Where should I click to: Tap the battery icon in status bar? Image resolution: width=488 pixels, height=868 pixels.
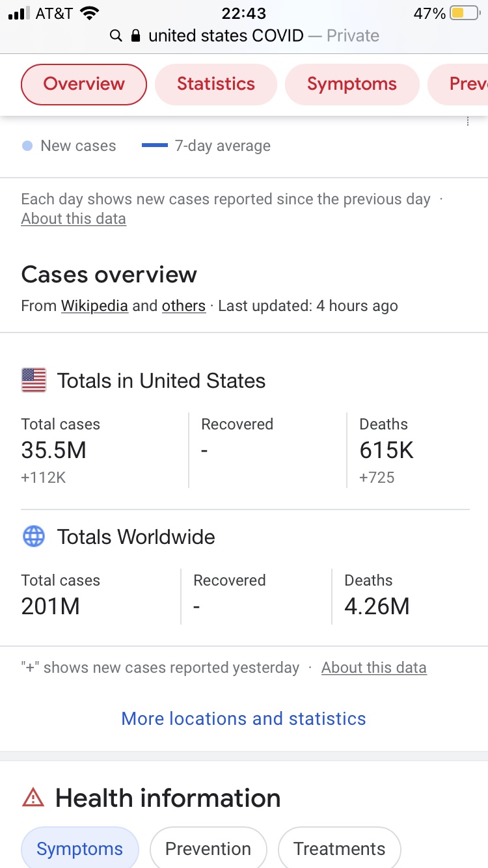click(465, 13)
